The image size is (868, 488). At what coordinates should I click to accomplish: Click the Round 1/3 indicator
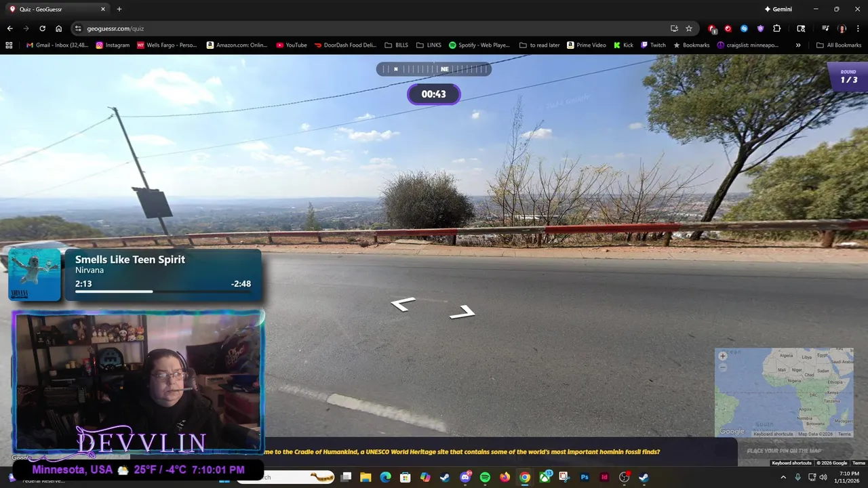point(848,77)
